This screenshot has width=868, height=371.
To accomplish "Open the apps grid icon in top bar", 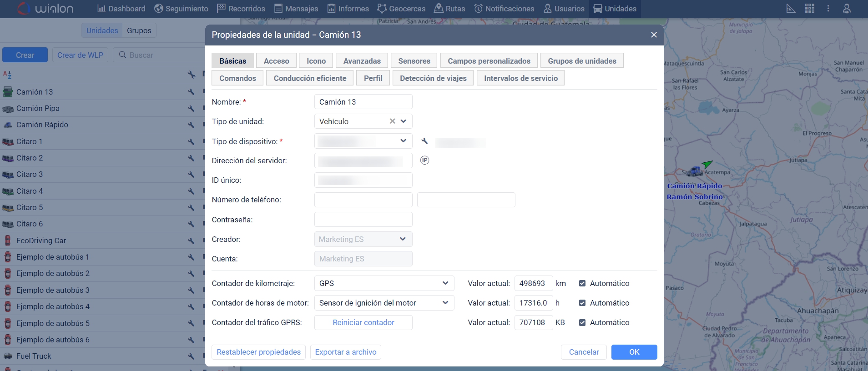I will pos(810,9).
